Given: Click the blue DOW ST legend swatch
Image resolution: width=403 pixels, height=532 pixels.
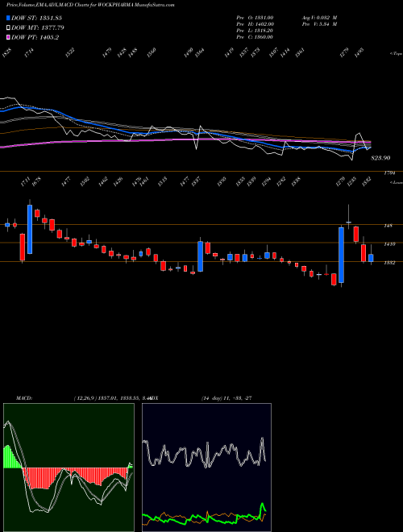Looking at the screenshot, I should (x=8, y=18).
